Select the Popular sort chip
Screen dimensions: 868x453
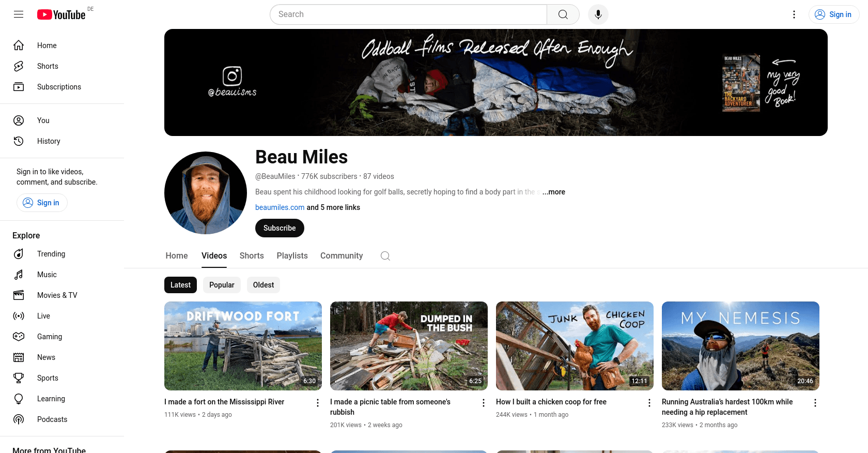coord(222,285)
